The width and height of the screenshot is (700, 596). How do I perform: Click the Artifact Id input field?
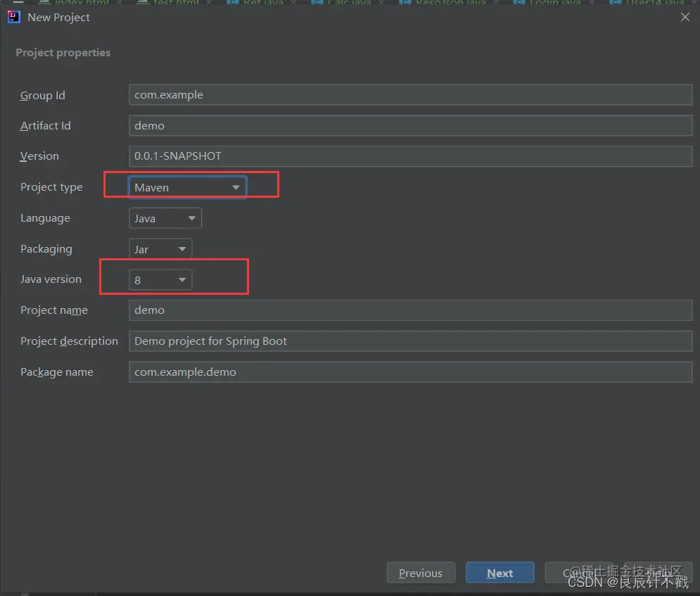tap(411, 125)
